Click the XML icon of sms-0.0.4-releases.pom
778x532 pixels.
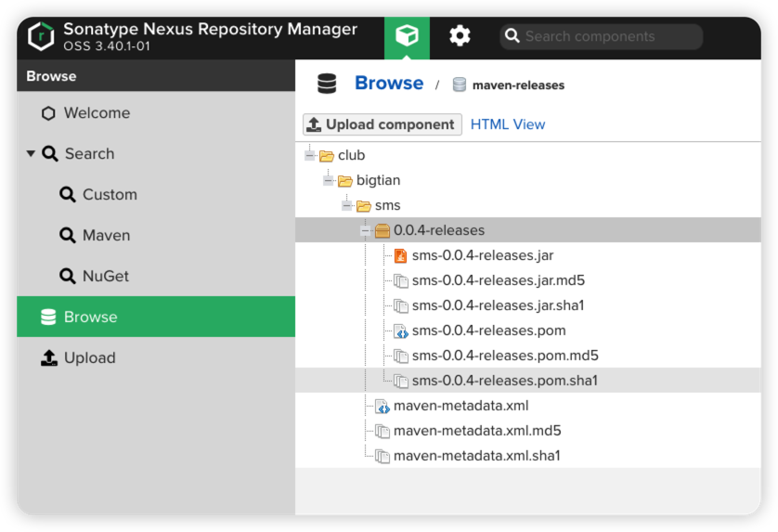click(401, 331)
